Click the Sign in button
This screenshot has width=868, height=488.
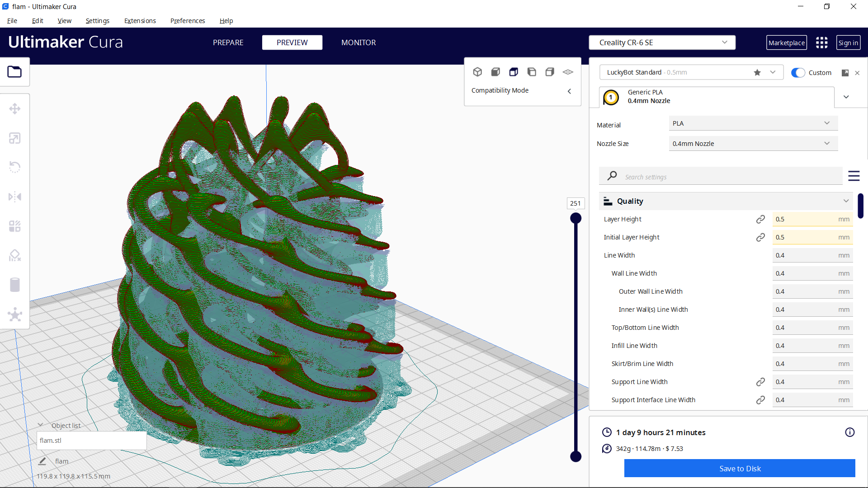[x=848, y=42]
